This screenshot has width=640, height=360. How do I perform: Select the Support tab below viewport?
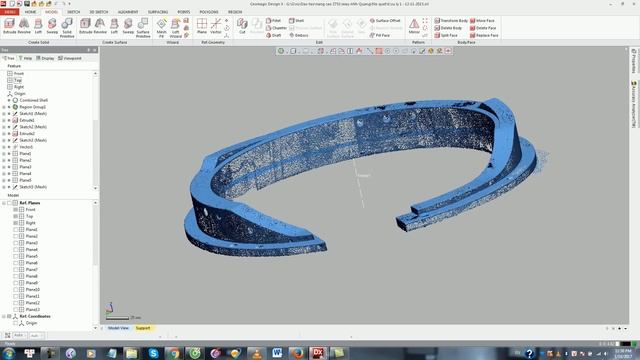click(x=143, y=328)
